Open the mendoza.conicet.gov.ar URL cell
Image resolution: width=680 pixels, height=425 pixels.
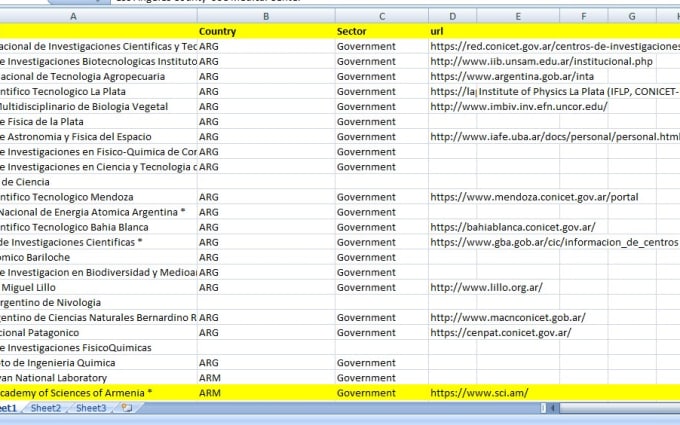534,197
